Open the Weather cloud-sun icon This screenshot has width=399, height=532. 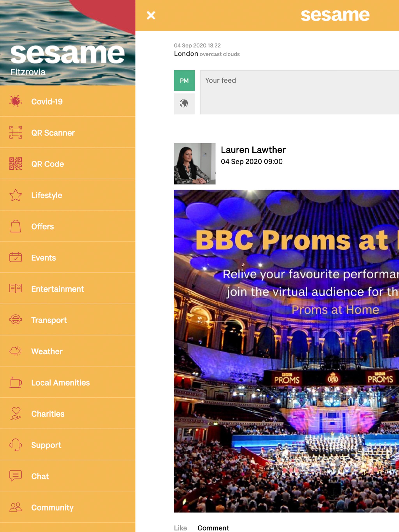(x=15, y=351)
